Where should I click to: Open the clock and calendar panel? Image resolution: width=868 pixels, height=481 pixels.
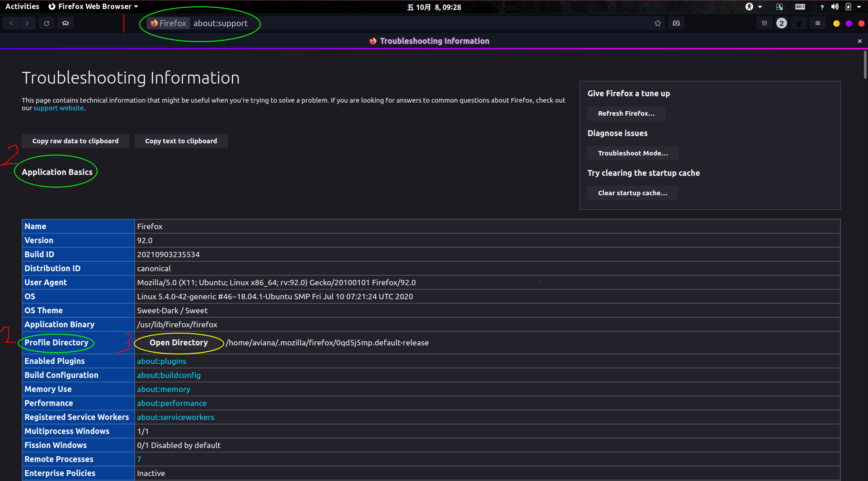click(434, 7)
